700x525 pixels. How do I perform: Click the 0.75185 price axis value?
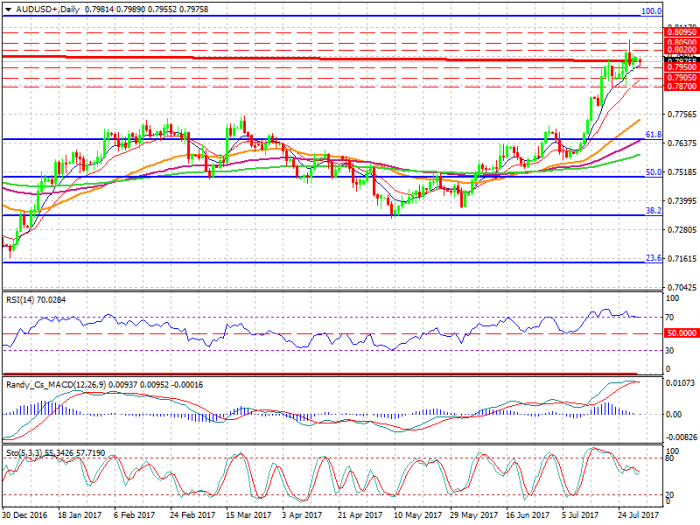coord(682,172)
